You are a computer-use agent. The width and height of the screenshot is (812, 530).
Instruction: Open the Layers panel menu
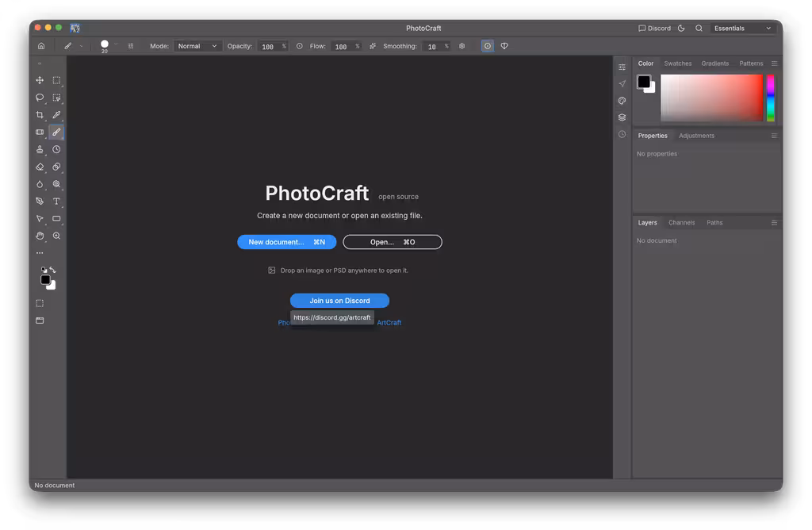click(x=774, y=223)
